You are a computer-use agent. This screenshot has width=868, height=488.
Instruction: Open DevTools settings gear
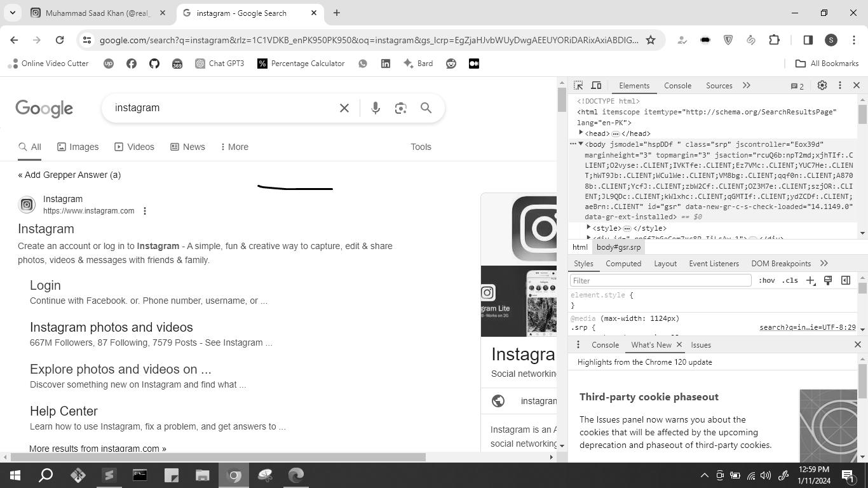(x=822, y=85)
